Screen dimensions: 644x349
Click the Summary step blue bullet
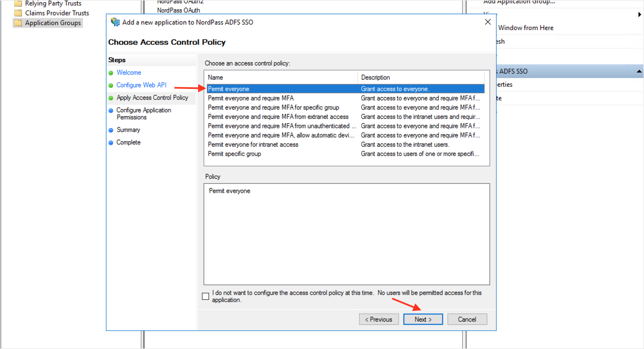(x=111, y=130)
